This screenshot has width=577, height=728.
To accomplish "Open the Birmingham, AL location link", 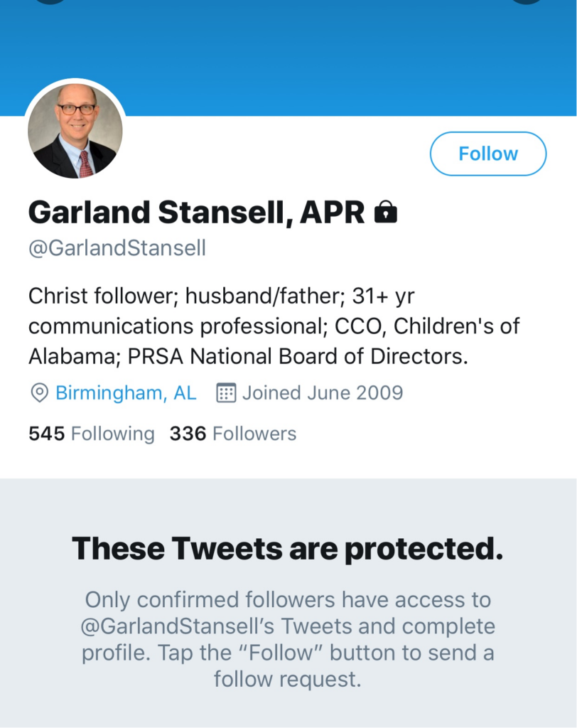I will [x=126, y=392].
